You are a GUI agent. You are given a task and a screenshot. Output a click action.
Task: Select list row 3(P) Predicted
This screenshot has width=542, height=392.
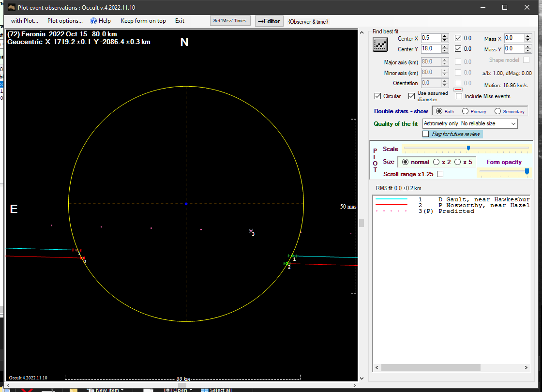[x=452, y=211]
